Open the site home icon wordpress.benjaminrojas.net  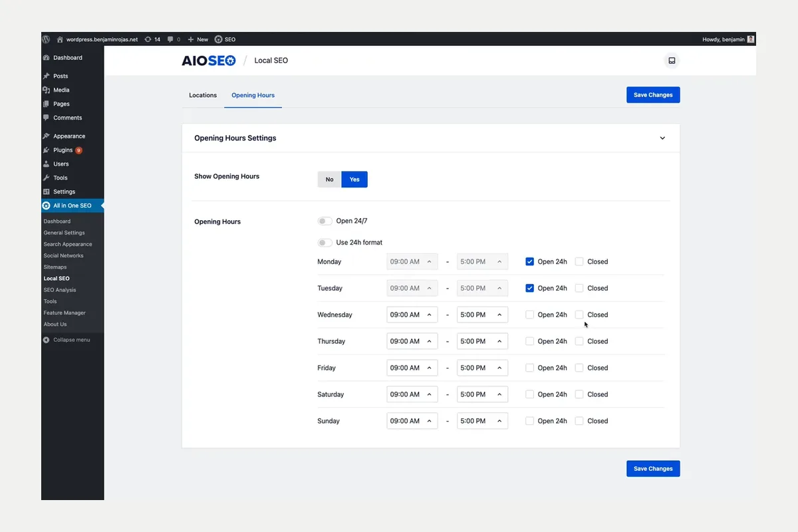tap(60, 39)
